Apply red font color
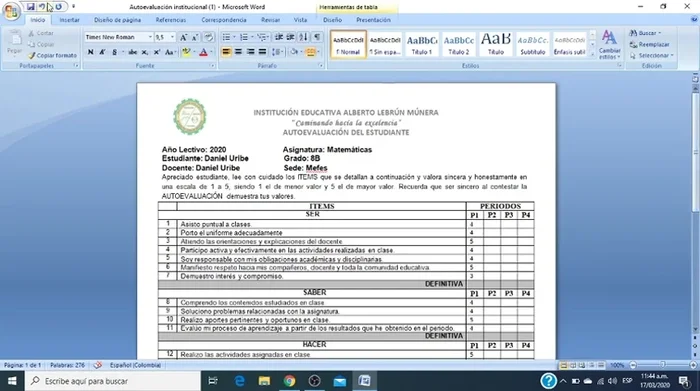This screenshot has height=391, width=700. [x=204, y=52]
